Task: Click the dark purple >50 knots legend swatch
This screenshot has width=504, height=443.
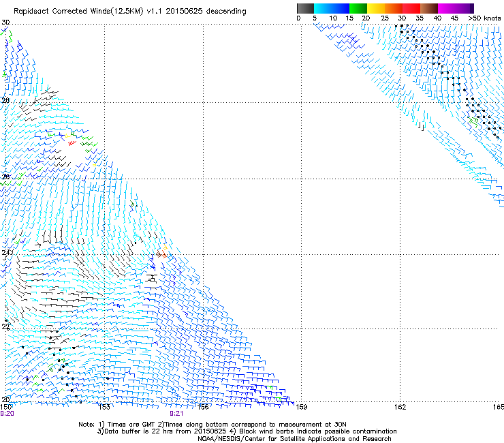Action: coord(472,8)
